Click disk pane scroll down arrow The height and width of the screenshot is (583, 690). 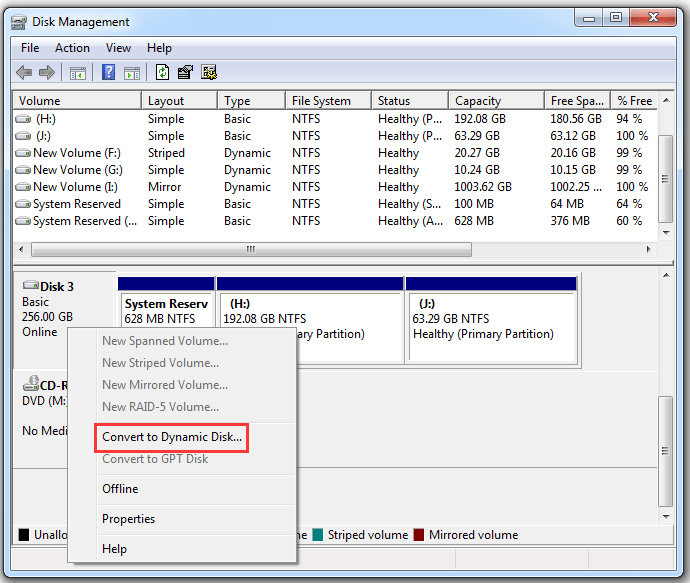(666, 517)
